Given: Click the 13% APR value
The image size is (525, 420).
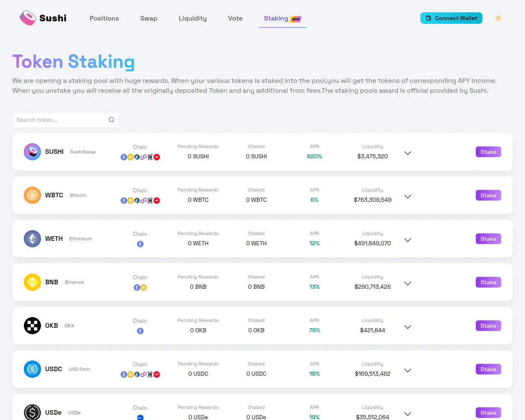Looking at the screenshot, I should tap(315, 287).
